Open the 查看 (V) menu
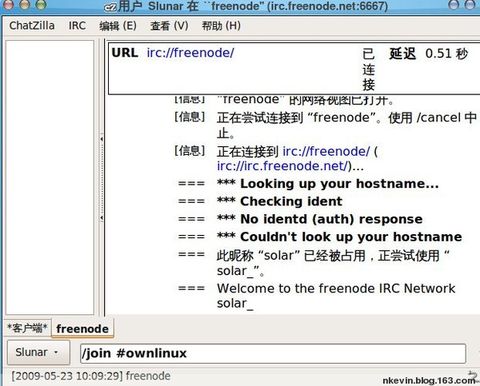The height and width of the screenshot is (386, 480). click(169, 26)
